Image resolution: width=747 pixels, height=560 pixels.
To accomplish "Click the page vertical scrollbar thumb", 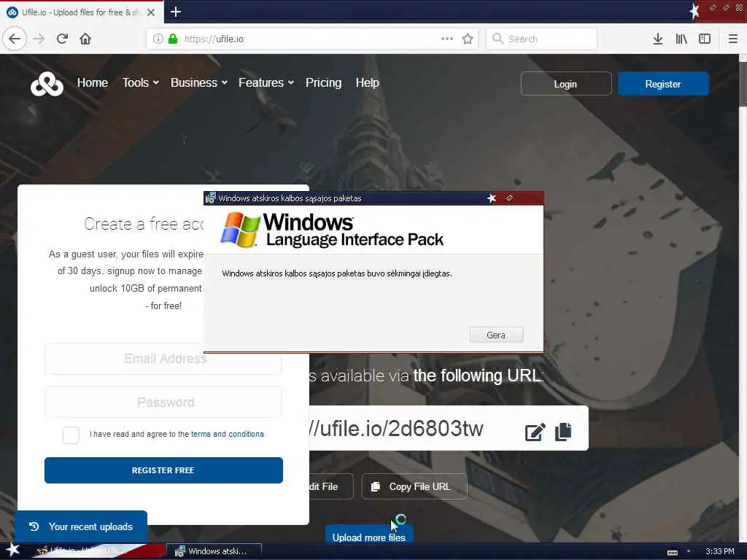I will coord(743,85).
